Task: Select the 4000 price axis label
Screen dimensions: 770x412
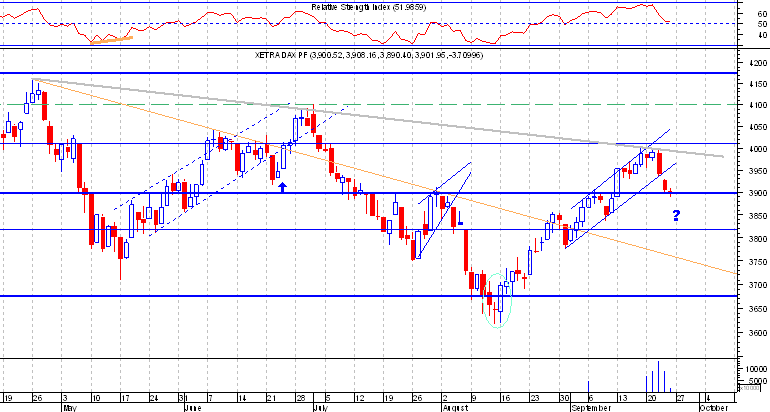Action: tap(759, 149)
